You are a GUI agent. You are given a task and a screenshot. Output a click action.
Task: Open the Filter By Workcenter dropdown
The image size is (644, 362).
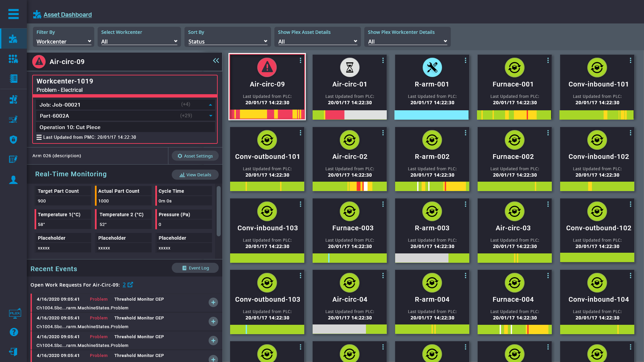point(64,42)
